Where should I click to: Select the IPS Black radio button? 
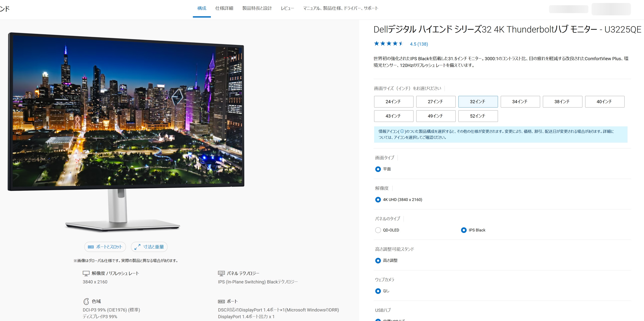point(463,230)
